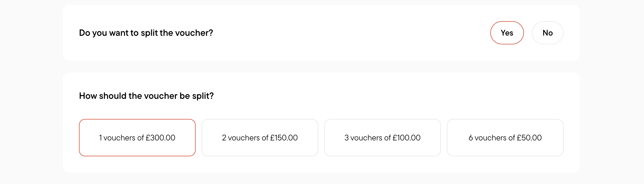
Task: Choose No for splitting the voucher
Action: [548, 33]
